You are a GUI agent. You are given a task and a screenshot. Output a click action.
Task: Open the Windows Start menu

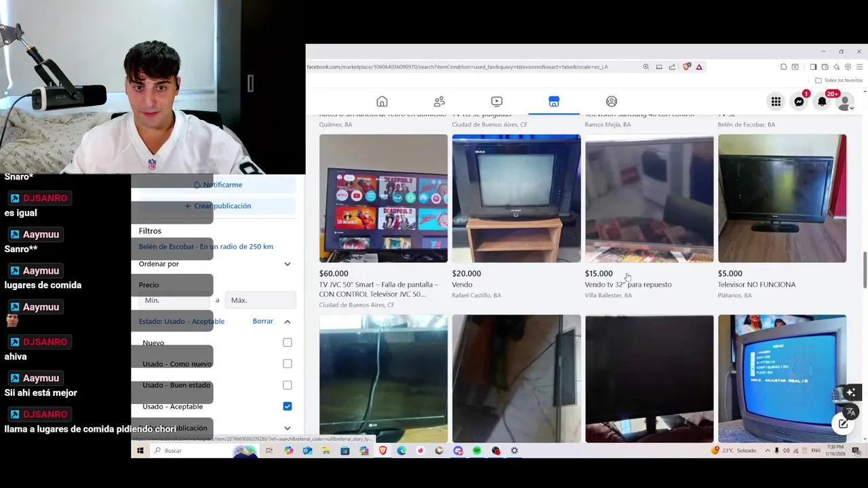140,451
